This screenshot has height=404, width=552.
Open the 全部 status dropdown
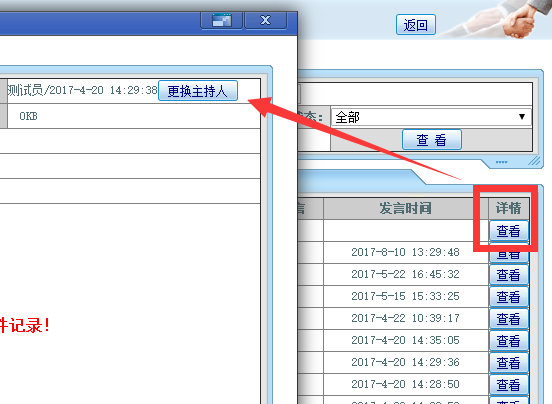[431, 117]
